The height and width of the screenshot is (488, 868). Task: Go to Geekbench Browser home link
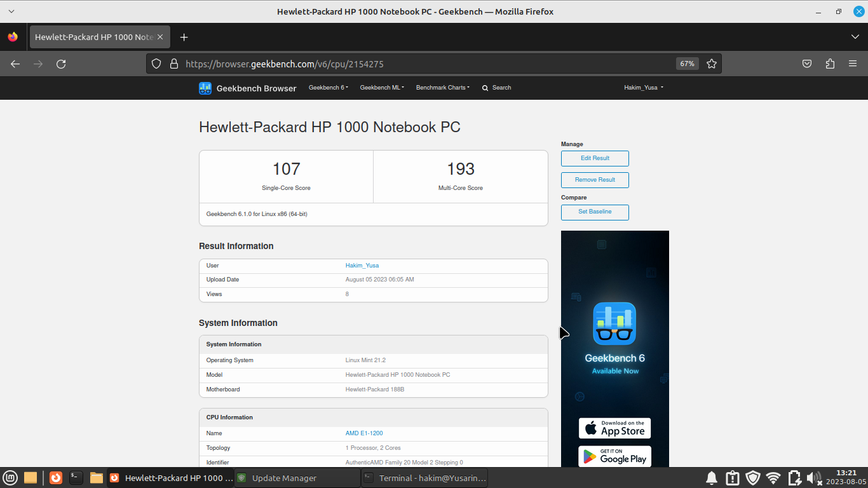pos(257,88)
